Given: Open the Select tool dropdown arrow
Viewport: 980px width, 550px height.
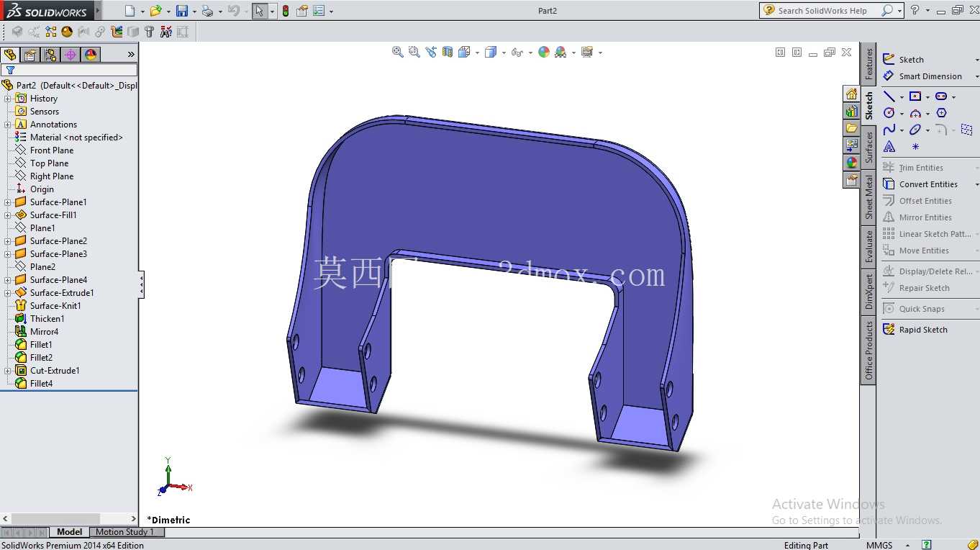Looking at the screenshot, I should click(x=272, y=12).
